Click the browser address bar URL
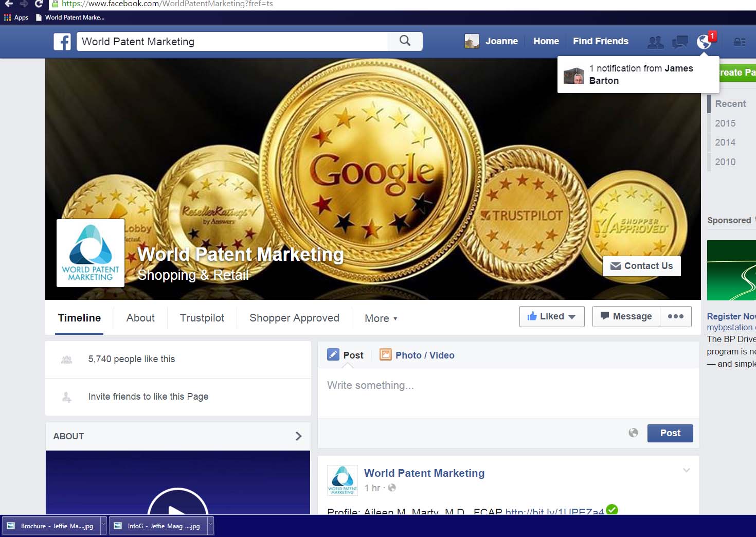This screenshot has width=756, height=537. coord(167,4)
